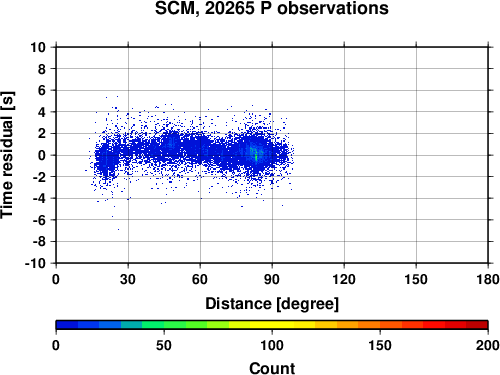Click the "Time residual [s]" axis label
Viewport: 500px width, 375px height.
tap(7, 155)
